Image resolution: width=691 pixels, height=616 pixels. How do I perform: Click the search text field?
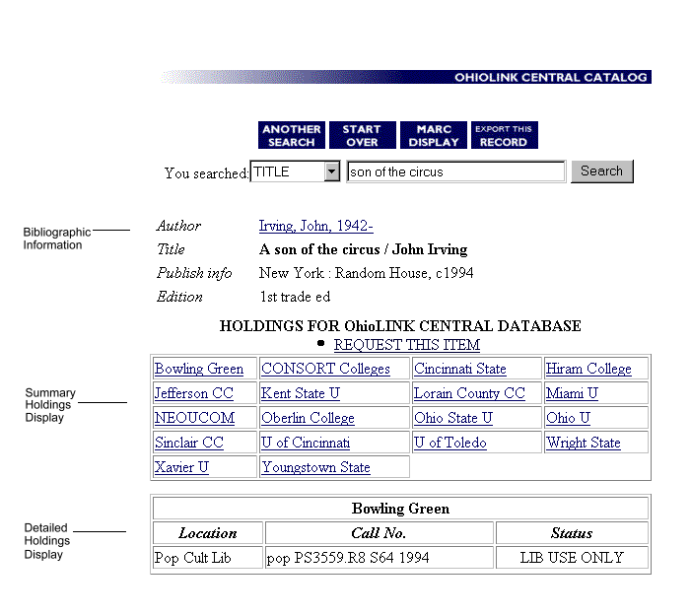[x=455, y=171]
